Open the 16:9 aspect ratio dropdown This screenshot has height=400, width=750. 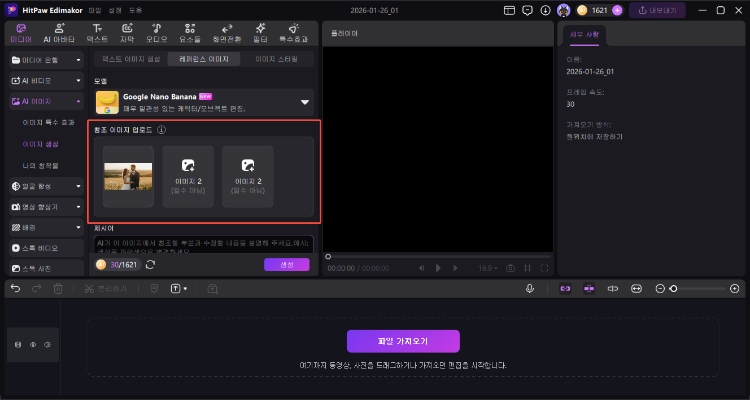tap(488, 268)
